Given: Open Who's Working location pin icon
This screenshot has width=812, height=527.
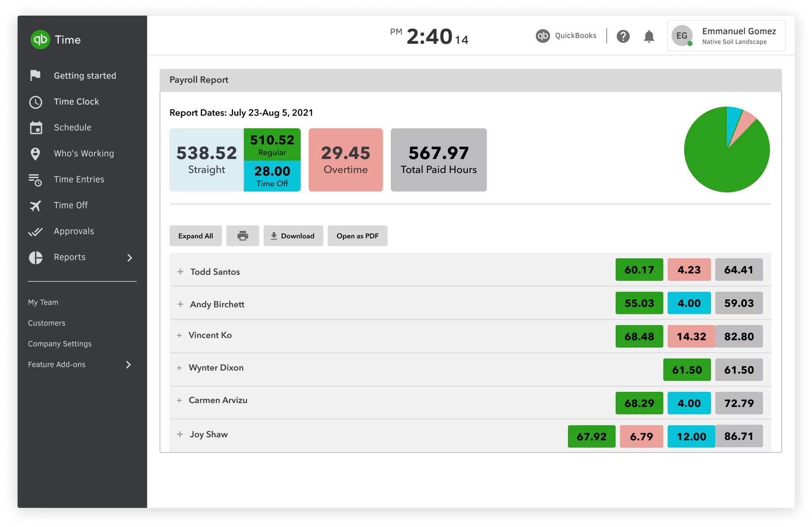Looking at the screenshot, I should [x=36, y=153].
